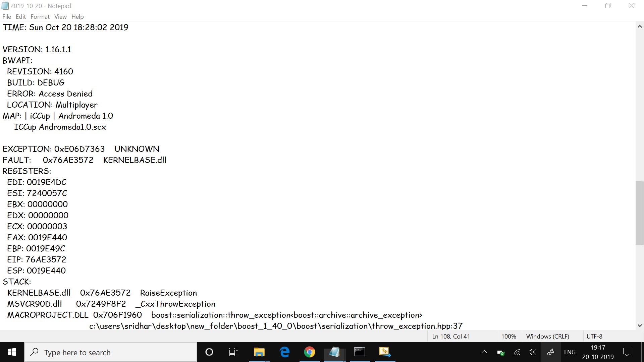Open Google Chrome from the taskbar
Image resolution: width=644 pixels, height=362 pixels.
(309, 352)
